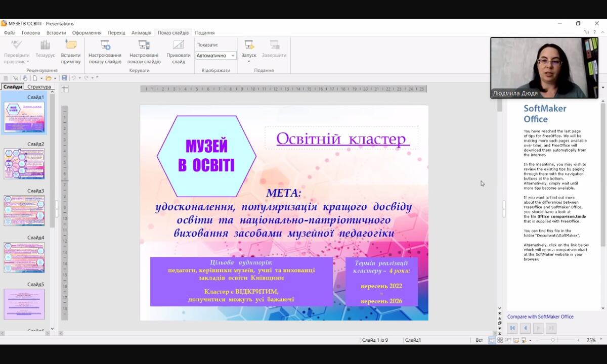Open the Анімація ribbon tab
The image size is (607, 364).
click(141, 33)
